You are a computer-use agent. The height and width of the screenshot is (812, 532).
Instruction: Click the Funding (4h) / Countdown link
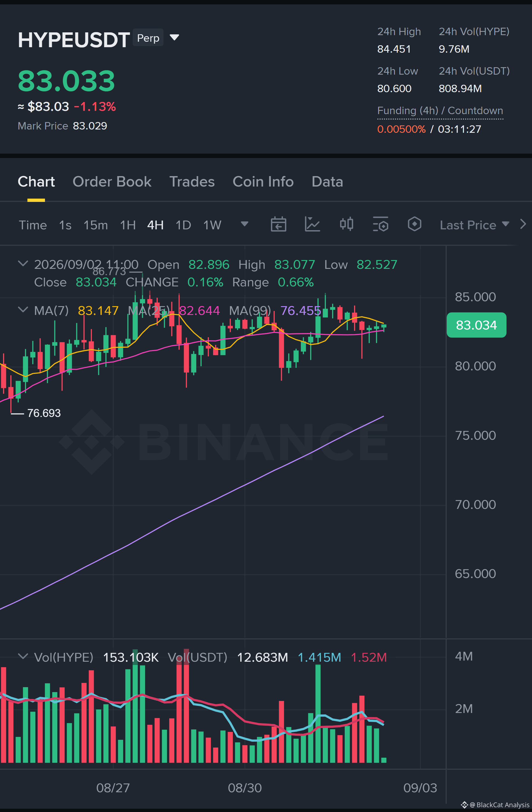pyautogui.click(x=440, y=111)
